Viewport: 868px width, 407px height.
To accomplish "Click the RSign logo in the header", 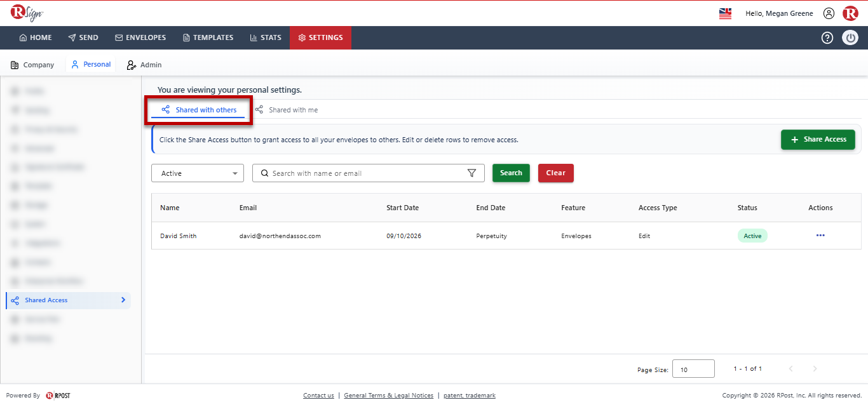I will pyautogui.click(x=27, y=13).
